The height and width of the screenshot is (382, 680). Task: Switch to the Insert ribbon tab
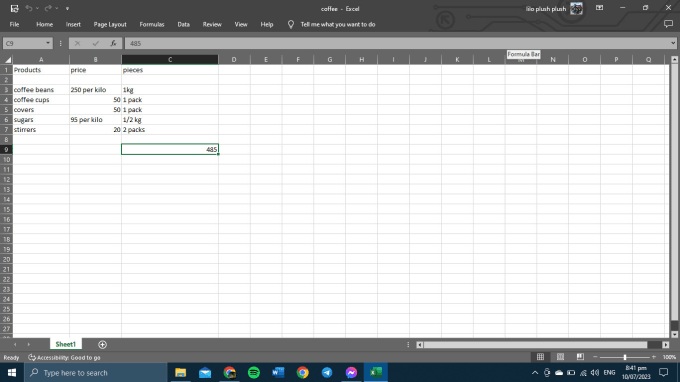(73, 24)
